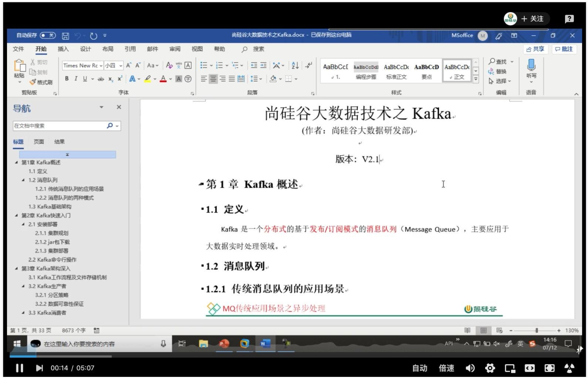Click the Shading paint bucket icon
The width and height of the screenshot is (588, 378).
(273, 79)
